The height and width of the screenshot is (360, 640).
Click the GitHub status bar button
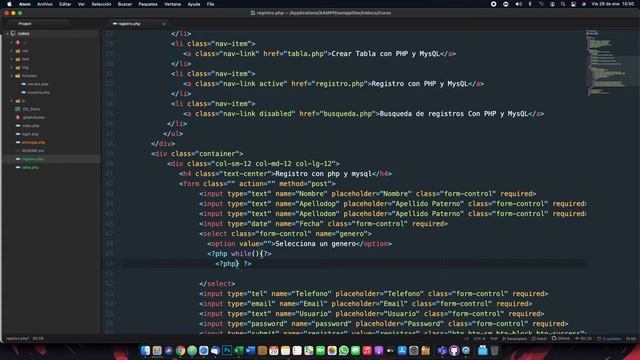pos(560,339)
